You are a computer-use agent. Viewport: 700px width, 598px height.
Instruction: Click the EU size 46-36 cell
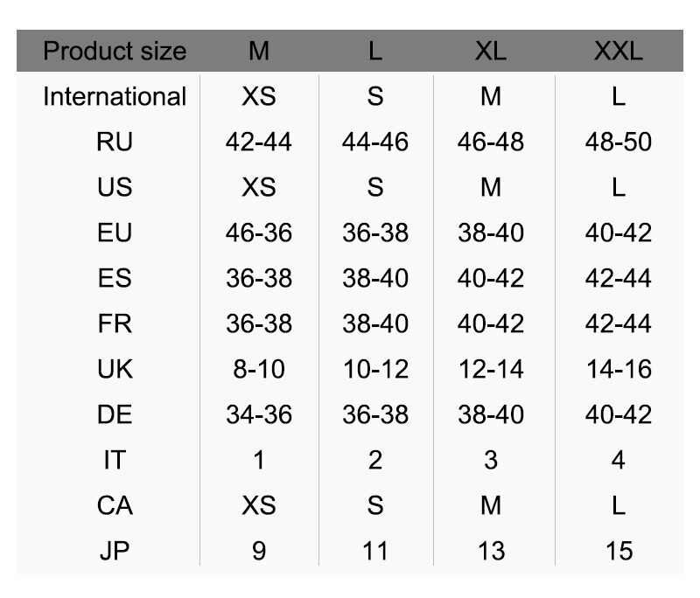point(259,233)
